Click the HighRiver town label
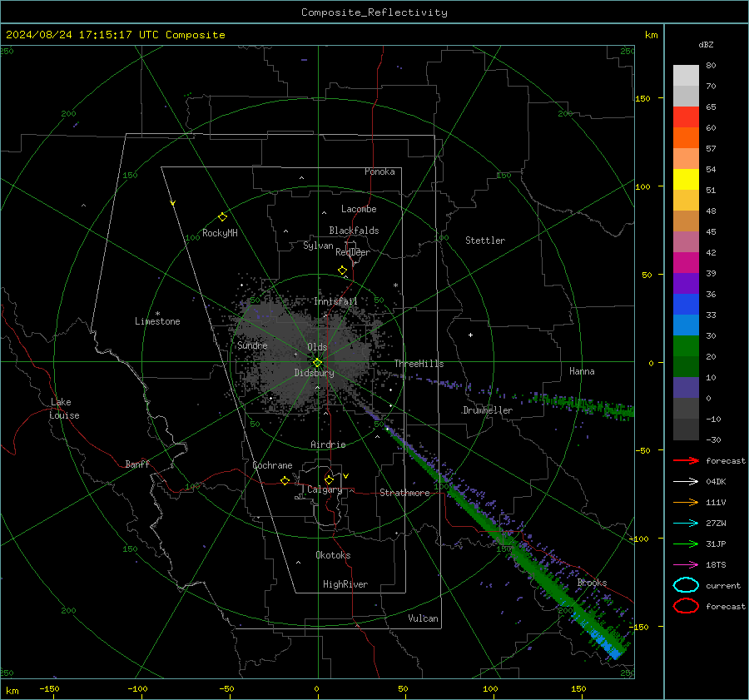The width and height of the screenshot is (749, 700). (x=345, y=584)
